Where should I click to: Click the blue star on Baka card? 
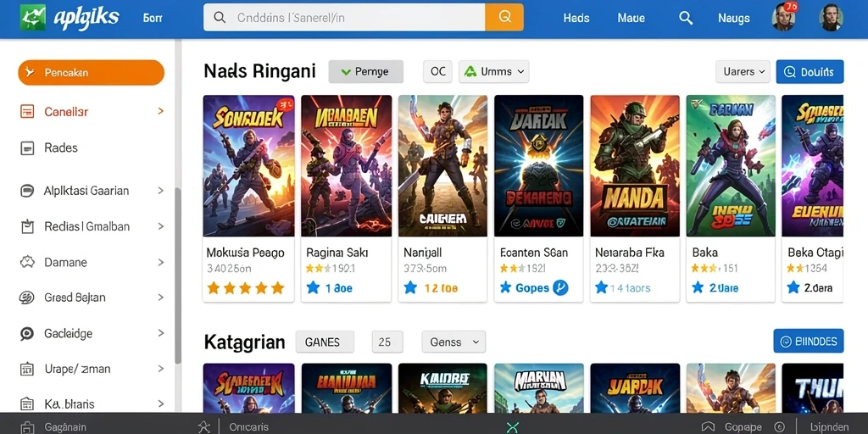click(698, 288)
